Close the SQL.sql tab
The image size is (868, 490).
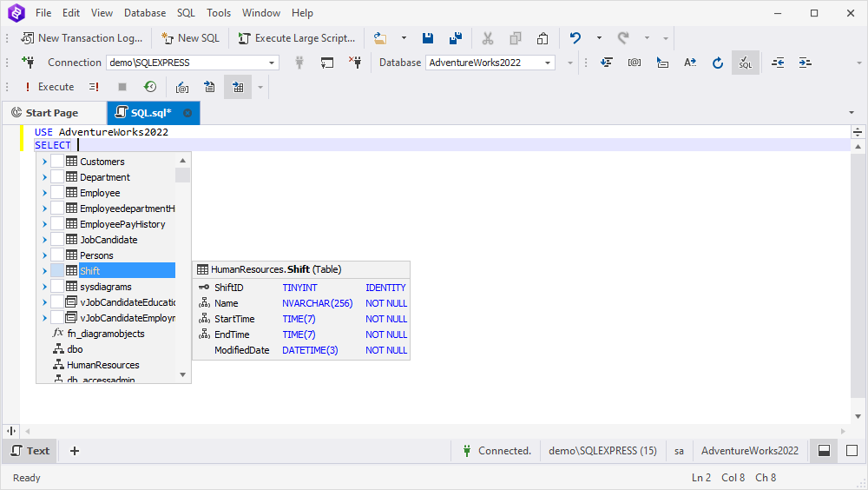187,113
